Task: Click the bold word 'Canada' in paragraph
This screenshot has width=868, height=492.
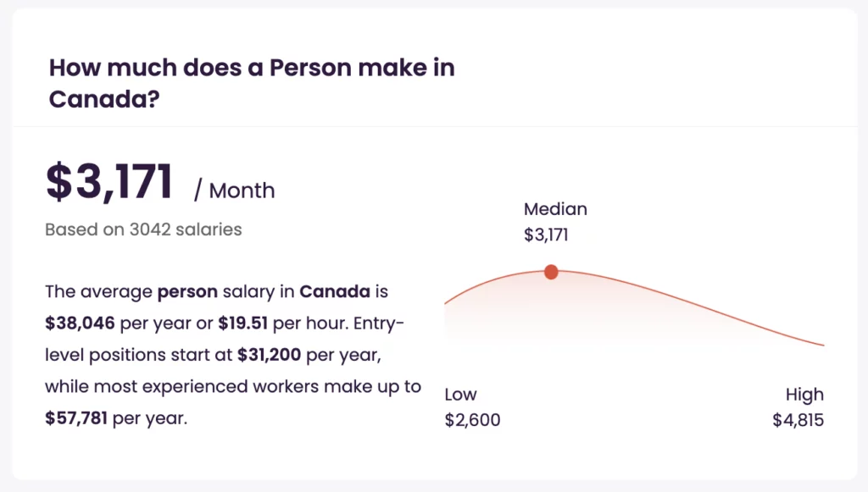Action: (335, 291)
